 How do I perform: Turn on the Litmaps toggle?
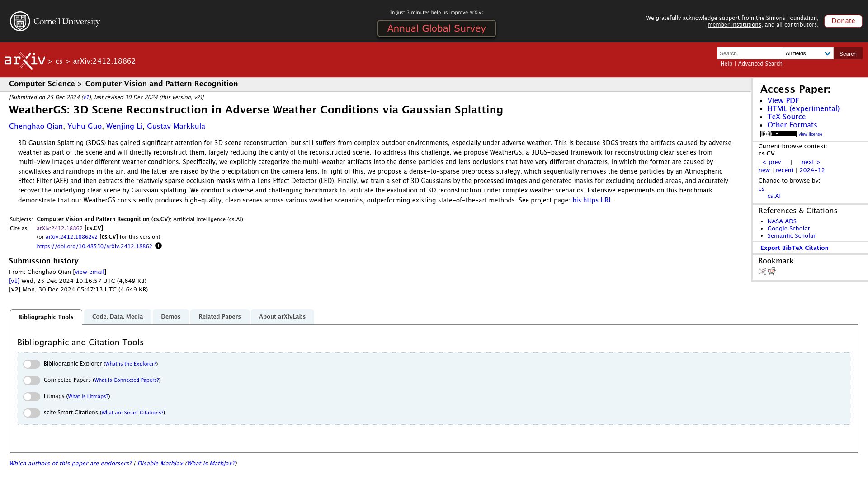point(32,397)
